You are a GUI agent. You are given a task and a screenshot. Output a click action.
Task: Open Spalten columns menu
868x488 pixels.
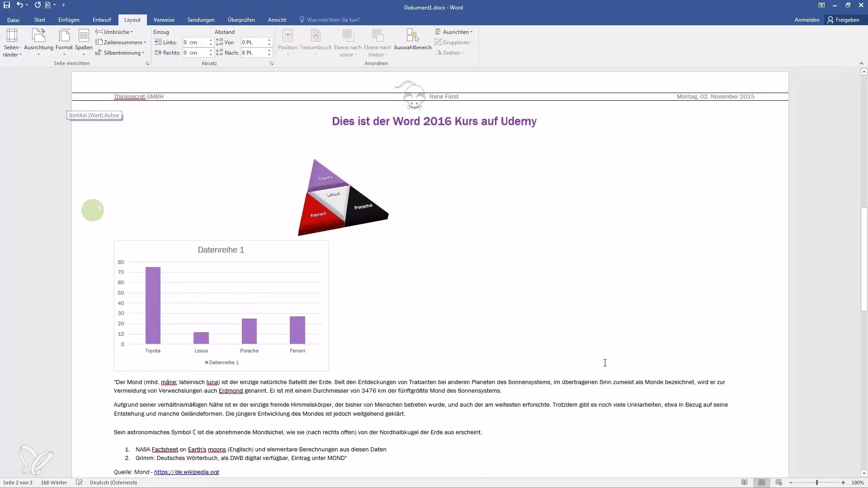tap(84, 43)
